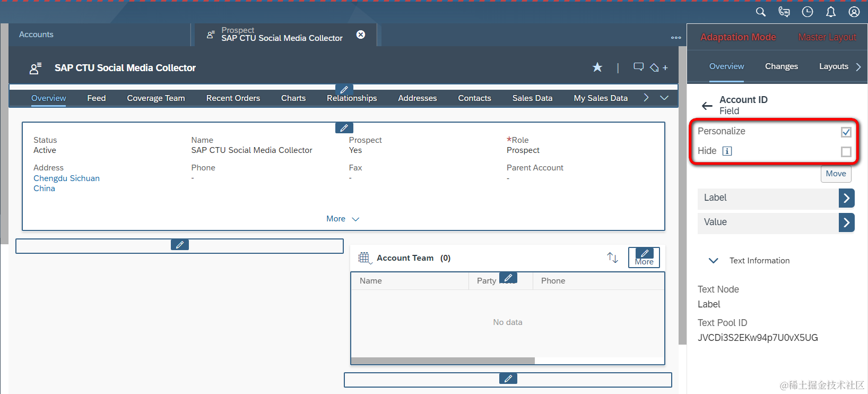
Task: Mark account as favorite with star icon
Action: 597,67
